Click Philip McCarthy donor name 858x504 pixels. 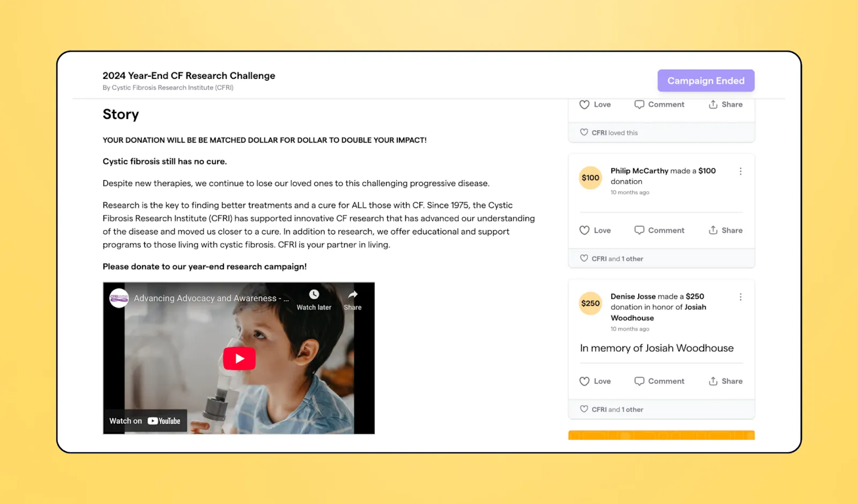(639, 171)
